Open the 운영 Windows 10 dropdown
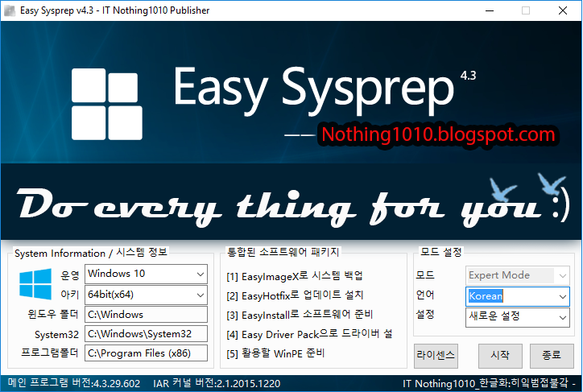This screenshot has width=583, height=392. (x=146, y=274)
